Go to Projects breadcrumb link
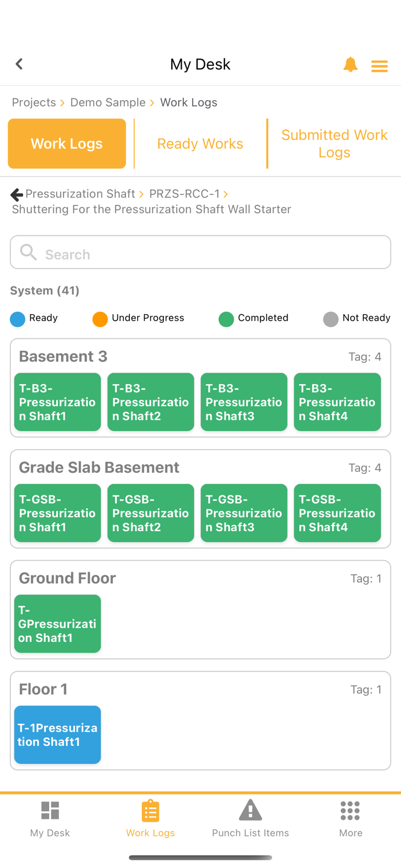 tap(34, 102)
